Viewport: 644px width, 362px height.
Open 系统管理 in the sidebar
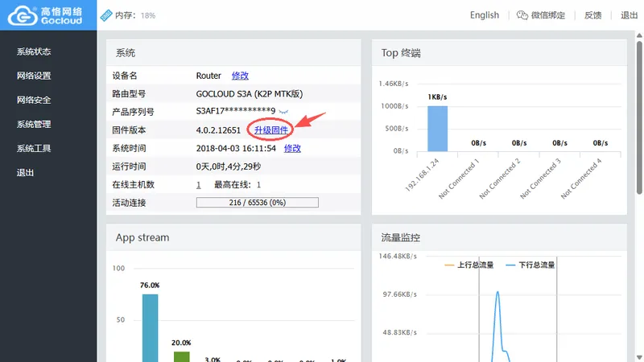click(x=34, y=125)
